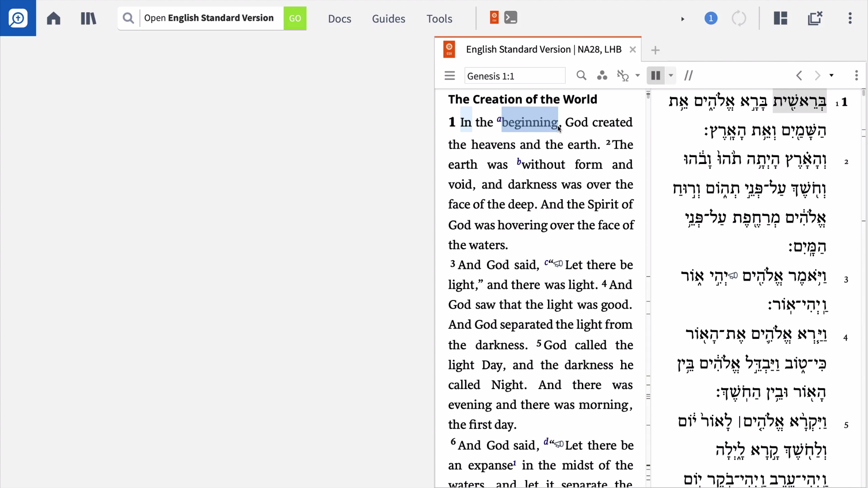The image size is (868, 488).
Task: Click the word Night in verse 5
Action: [508, 385]
